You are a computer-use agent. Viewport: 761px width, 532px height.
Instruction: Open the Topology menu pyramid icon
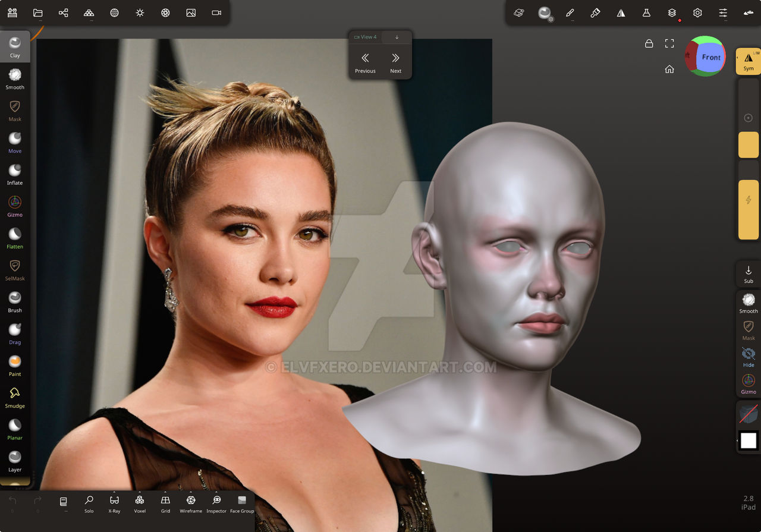tap(89, 12)
